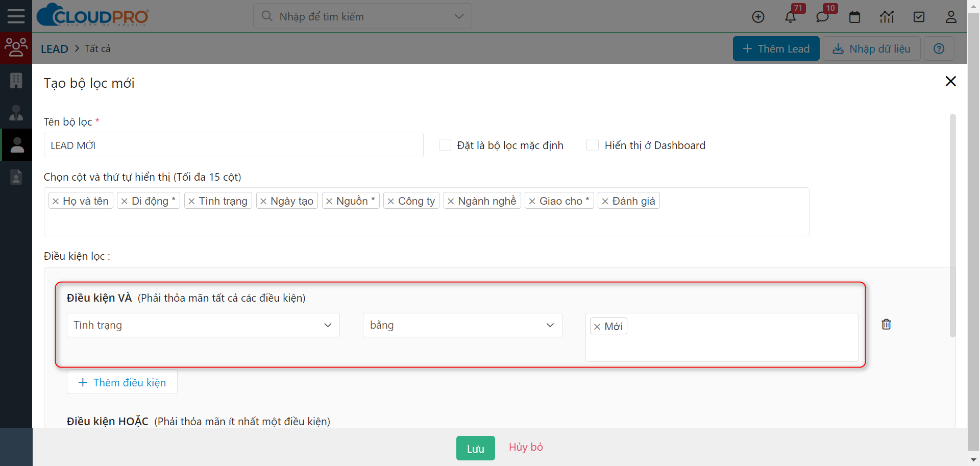
Task: Open the building organization sidebar icon
Action: coord(16,80)
